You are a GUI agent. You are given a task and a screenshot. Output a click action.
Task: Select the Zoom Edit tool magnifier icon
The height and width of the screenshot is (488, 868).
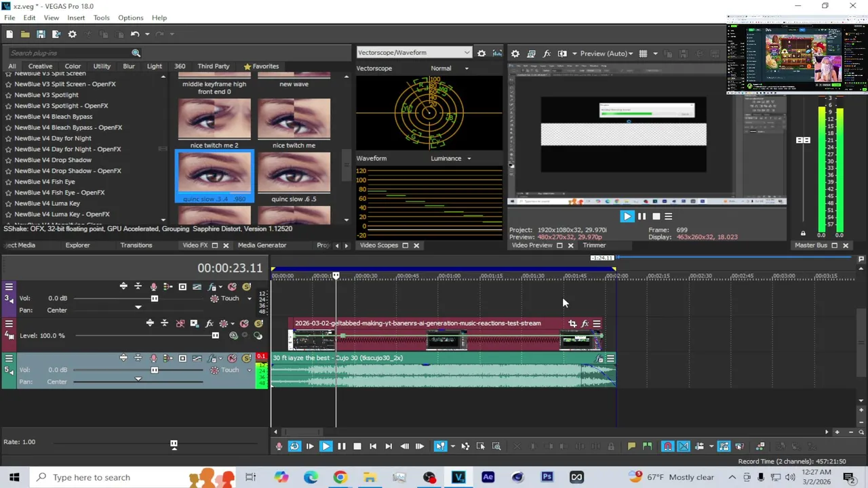496,446
